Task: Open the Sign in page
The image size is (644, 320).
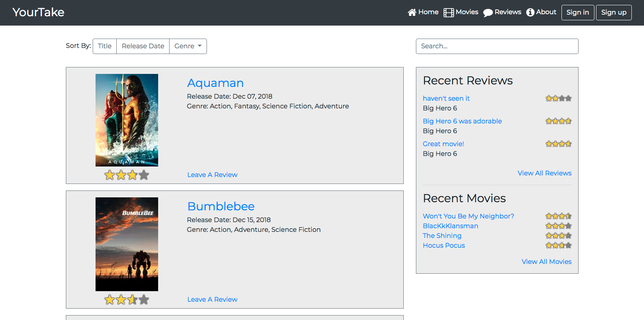Action: point(578,13)
